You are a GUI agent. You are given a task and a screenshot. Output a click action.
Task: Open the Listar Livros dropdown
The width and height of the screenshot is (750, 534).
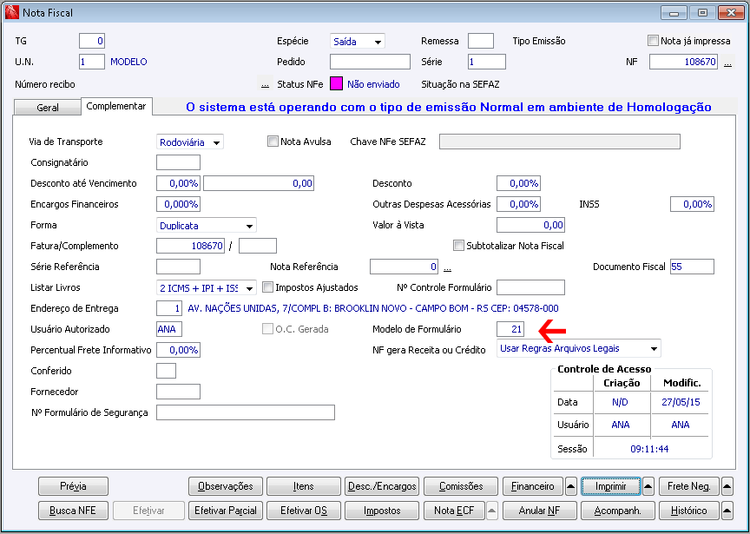click(206, 288)
